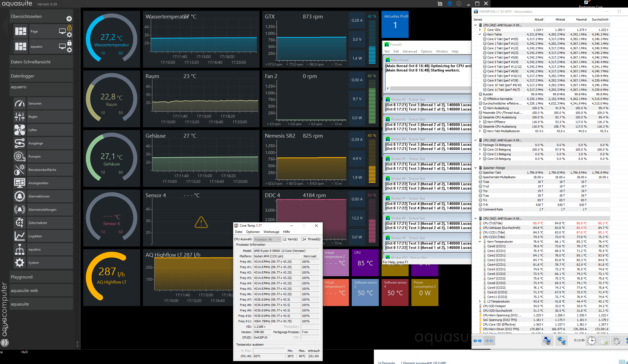Screen dimensions: 628x364
Task: Reset HWiNFO elapsed time clock icon
Action: click(x=592, y=340)
